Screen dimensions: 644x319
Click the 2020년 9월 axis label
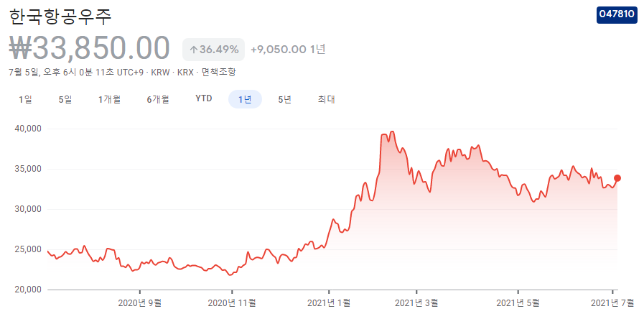(140, 303)
